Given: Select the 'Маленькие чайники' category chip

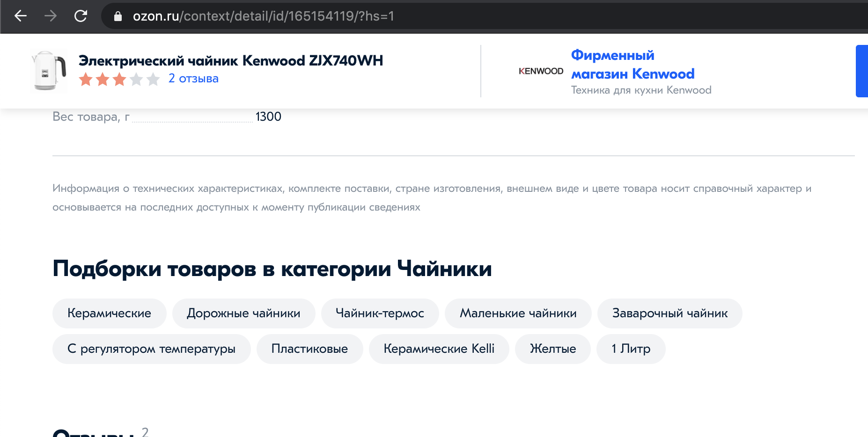Looking at the screenshot, I should coord(518,313).
